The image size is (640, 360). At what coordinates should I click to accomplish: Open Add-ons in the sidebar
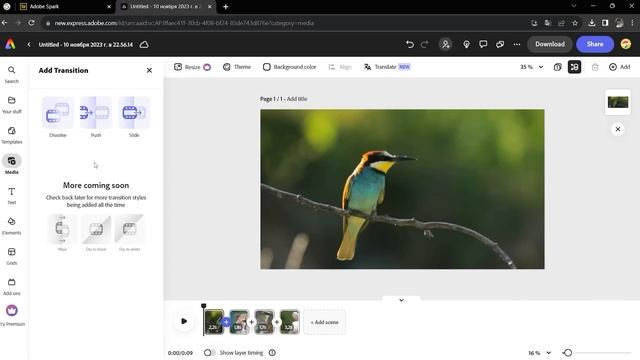tap(11, 286)
